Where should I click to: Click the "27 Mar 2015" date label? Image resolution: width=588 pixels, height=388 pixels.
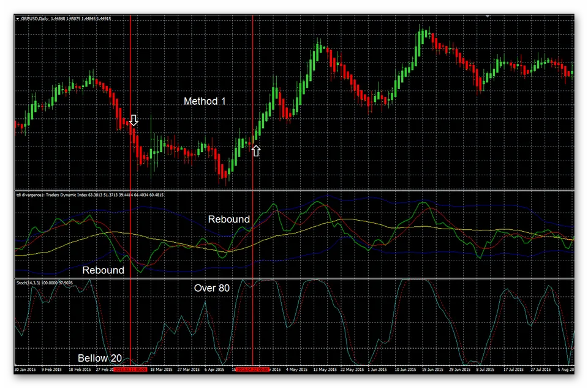point(188,370)
